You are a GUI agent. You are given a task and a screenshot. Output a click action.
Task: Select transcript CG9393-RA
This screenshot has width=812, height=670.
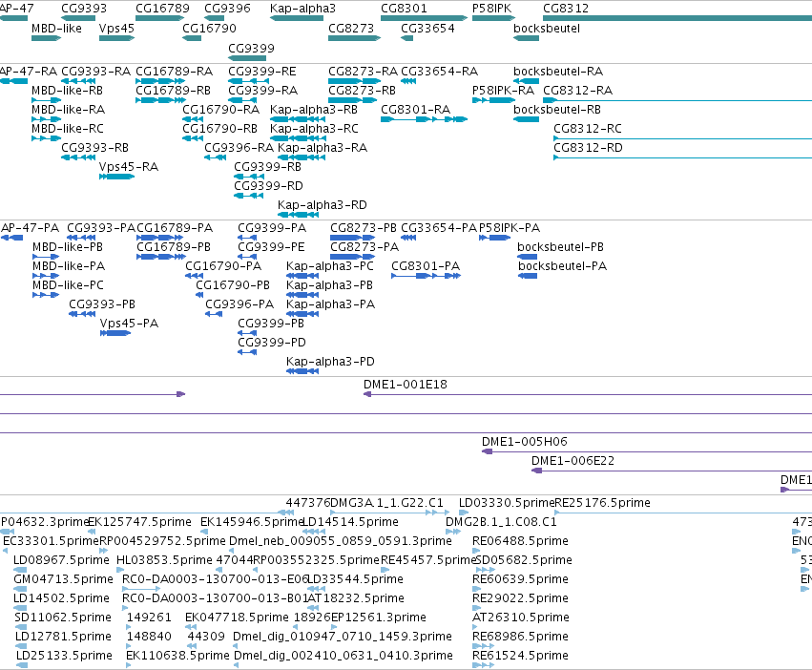tap(95, 71)
